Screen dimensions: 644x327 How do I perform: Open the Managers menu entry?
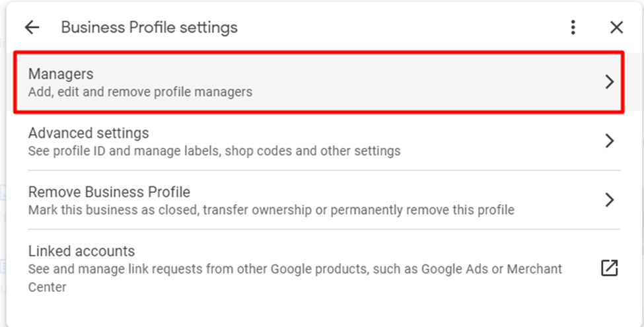click(319, 82)
